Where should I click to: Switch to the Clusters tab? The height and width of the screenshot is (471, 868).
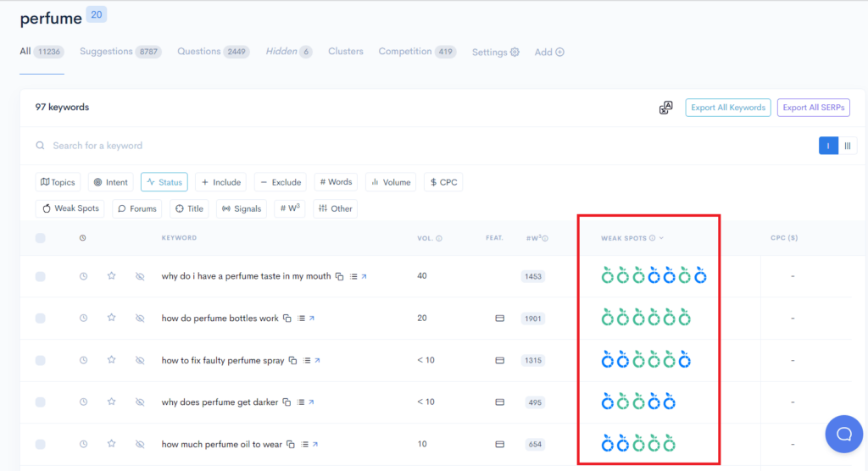point(346,52)
